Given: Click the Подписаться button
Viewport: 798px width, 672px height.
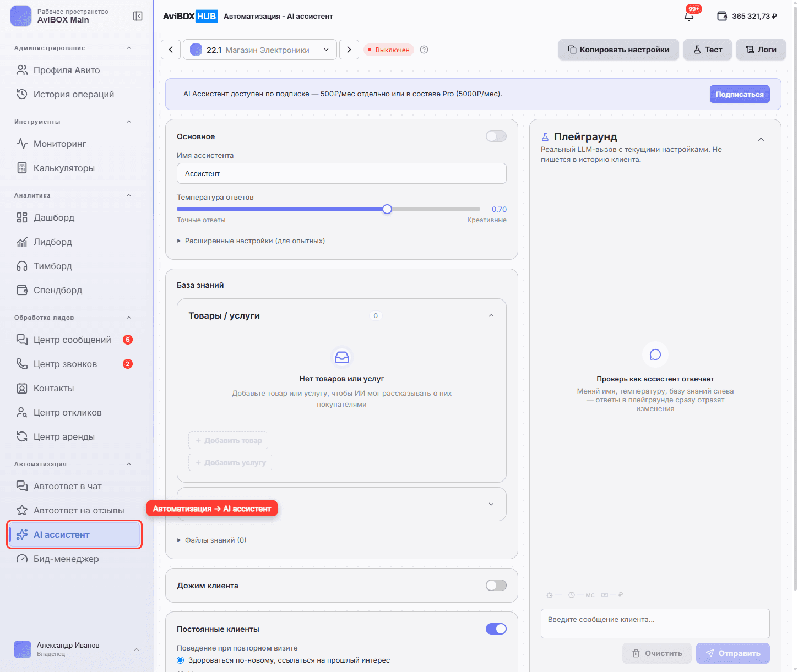Looking at the screenshot, I should tap(740, 94).
